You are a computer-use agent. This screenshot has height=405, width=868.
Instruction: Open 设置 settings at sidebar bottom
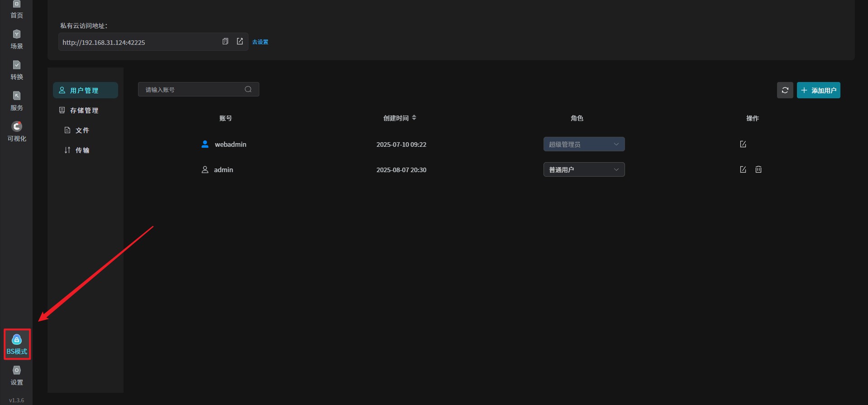pyautogui.click(x=17, y=376)
